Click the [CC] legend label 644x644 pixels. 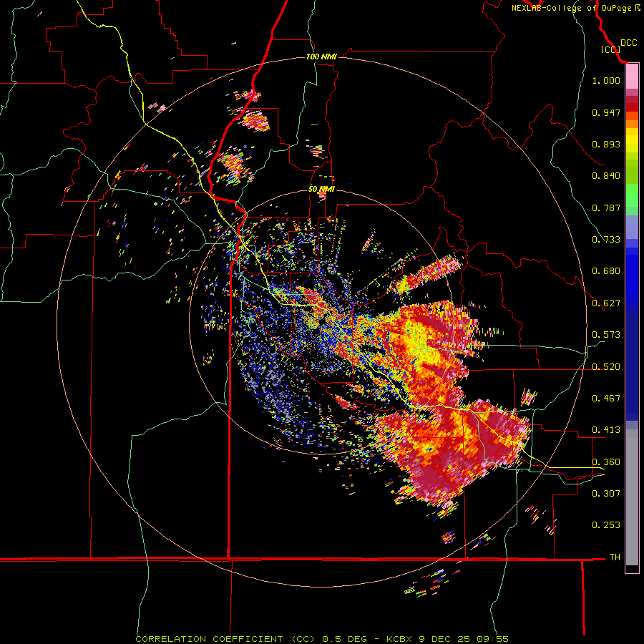(x=610, y=49)
